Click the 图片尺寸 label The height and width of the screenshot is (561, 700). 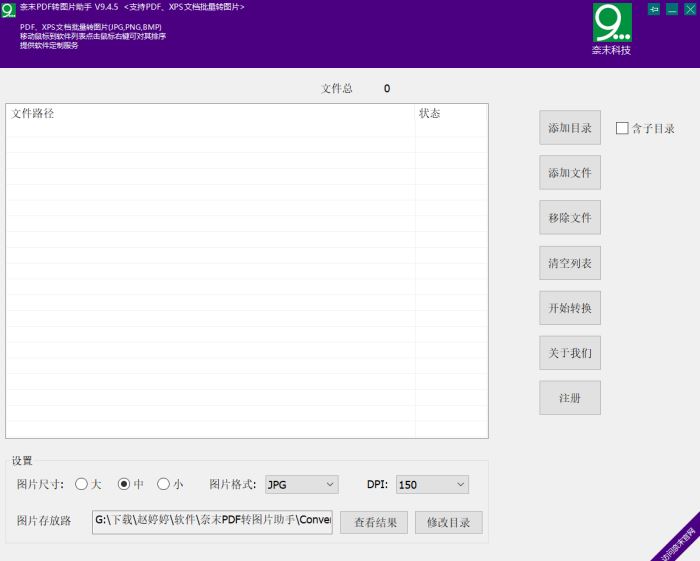[x=40, y=484]
